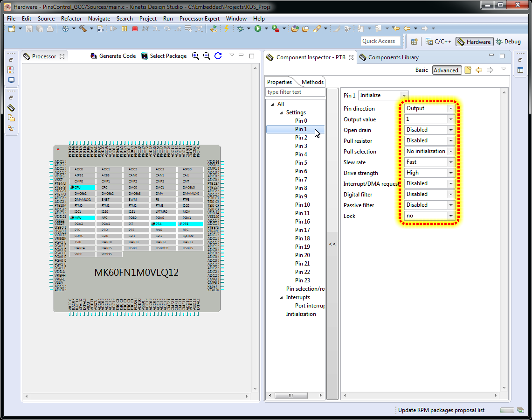This screenshot has width=532, height=420.
Task: Open the Processor Expert menu
Action: 199,19
